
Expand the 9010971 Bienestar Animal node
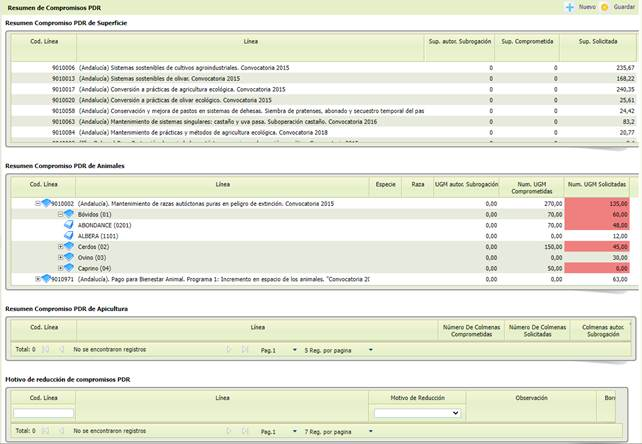(x=38, y=279)
